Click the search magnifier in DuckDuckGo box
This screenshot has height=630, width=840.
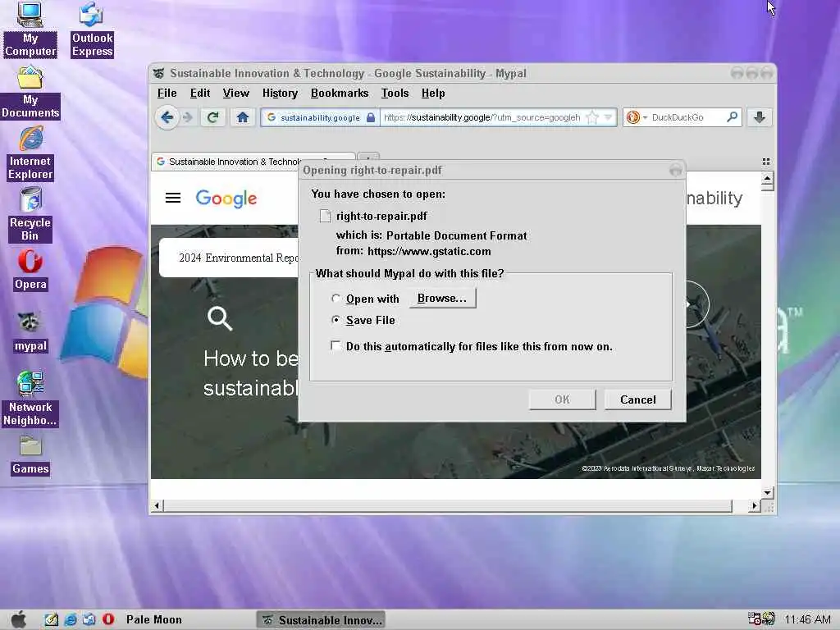tap(732, 116)
